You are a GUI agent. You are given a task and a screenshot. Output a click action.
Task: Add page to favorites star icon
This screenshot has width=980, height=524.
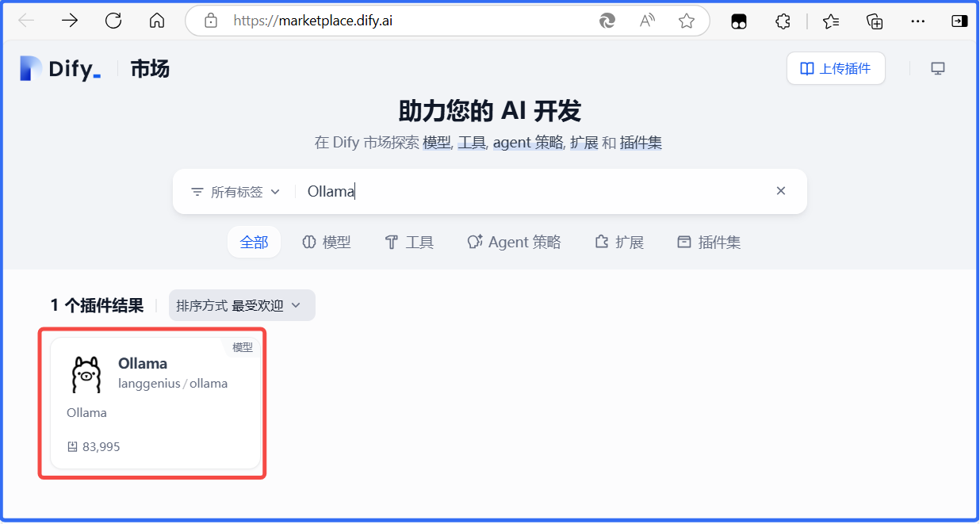click(x=687, y=21)
